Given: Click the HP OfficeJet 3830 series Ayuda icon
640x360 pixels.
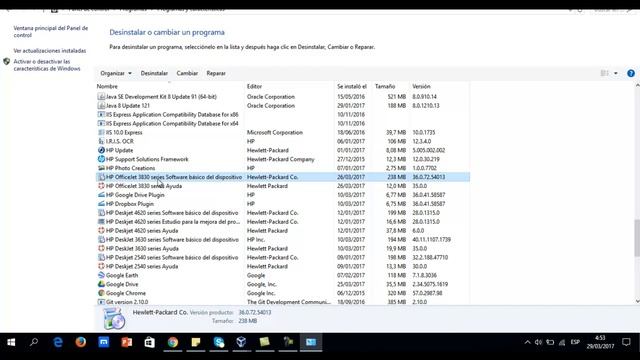Looking at the screenshot, I should click(x=101, y=186).
